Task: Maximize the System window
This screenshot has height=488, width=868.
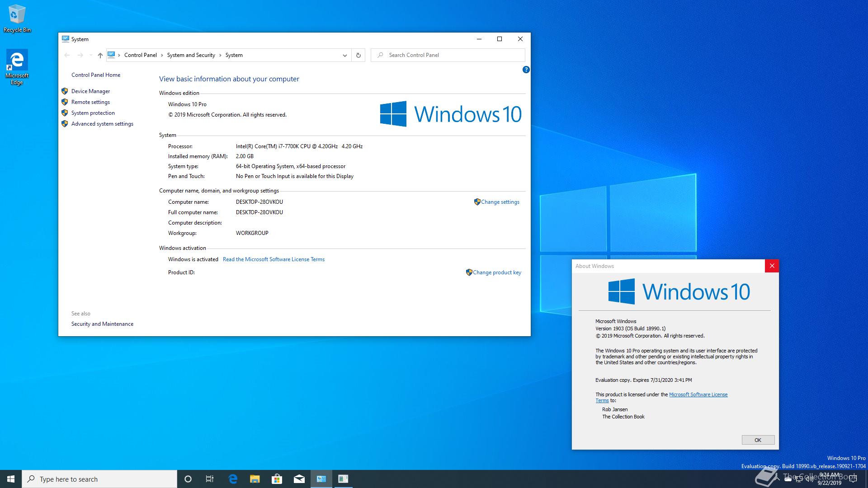Action: 500,39
